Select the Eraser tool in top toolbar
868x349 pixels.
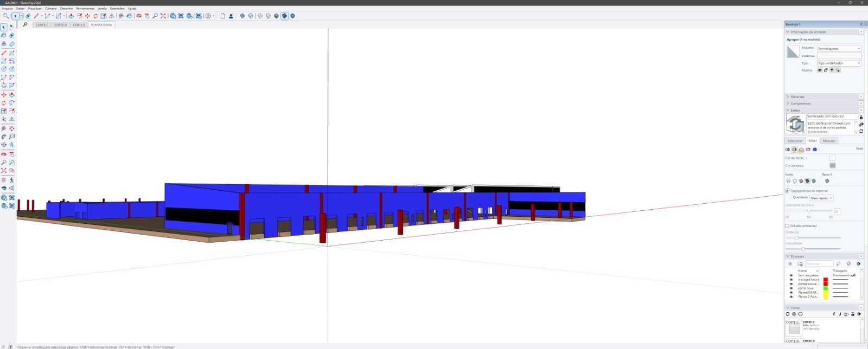pos(28,16)
